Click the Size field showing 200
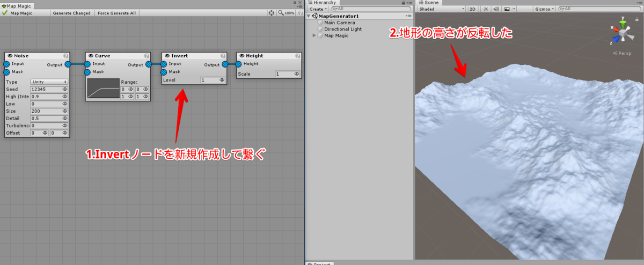This screenshot has width=644, height=265. click(x=49, y=111)
